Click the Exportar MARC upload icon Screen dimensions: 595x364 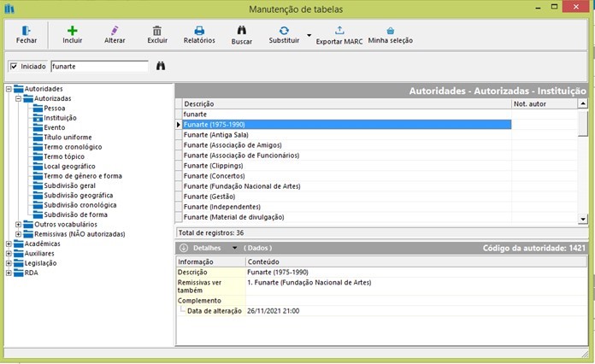(x=340, y=30)
